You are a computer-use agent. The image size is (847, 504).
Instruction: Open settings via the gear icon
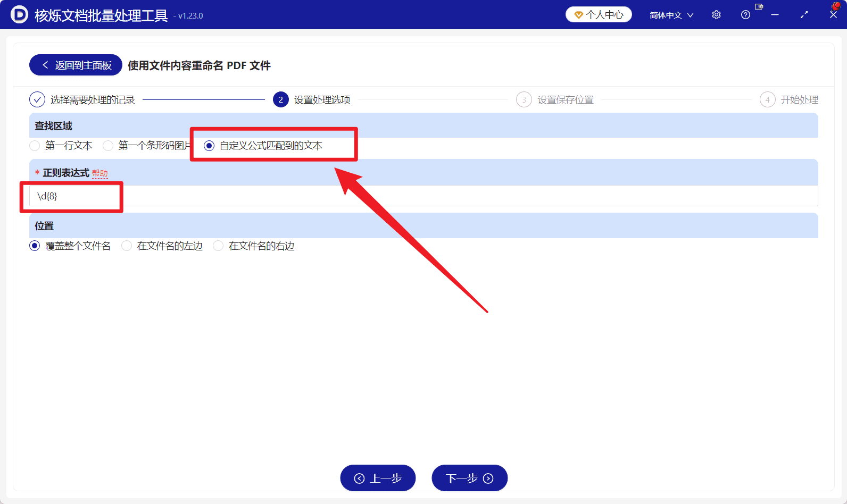click(716, 15)
